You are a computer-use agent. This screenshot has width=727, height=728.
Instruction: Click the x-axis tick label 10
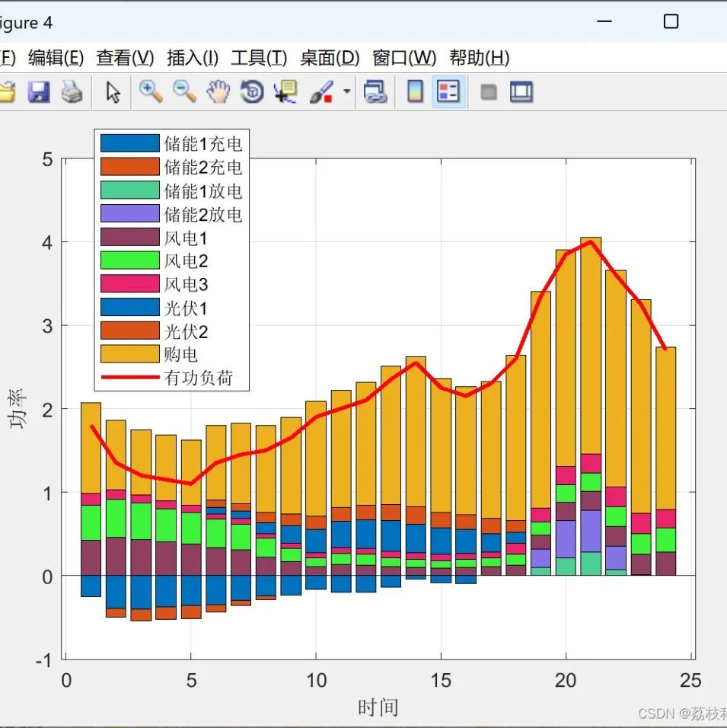click(316, 681)
